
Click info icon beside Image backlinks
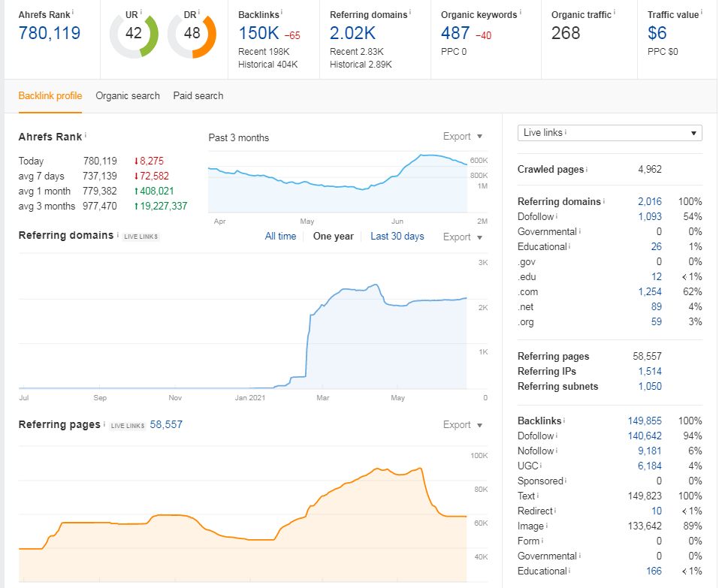547,526
